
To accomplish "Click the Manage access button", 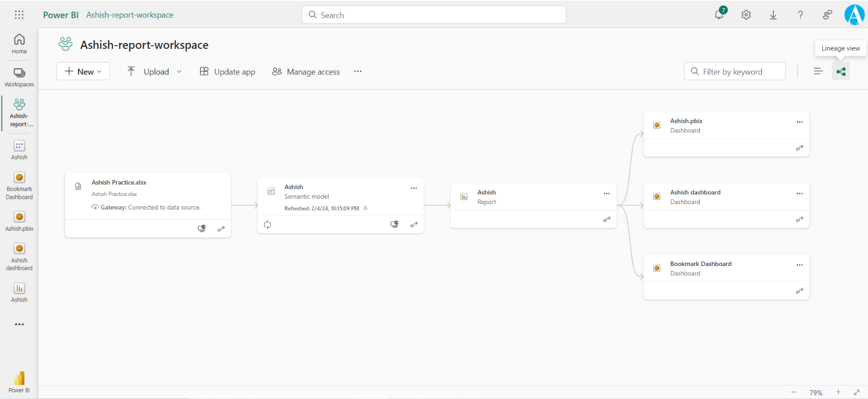I will click(306, 72).
